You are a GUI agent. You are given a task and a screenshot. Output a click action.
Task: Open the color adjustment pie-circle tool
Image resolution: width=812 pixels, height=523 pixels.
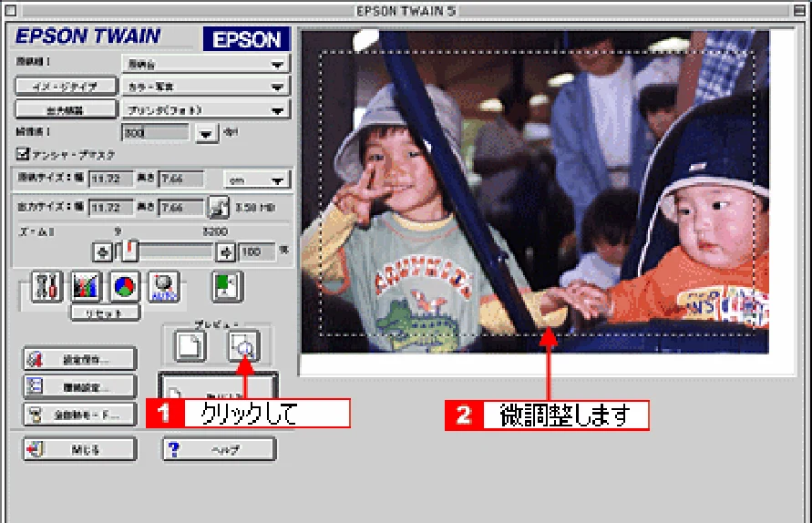tap(124, 286)
